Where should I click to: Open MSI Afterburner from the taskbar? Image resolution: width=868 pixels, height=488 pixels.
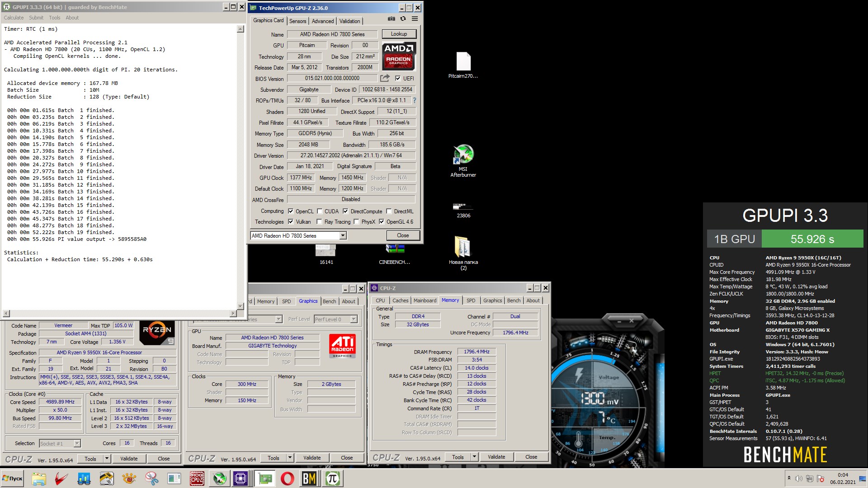(x=220, y=479)
